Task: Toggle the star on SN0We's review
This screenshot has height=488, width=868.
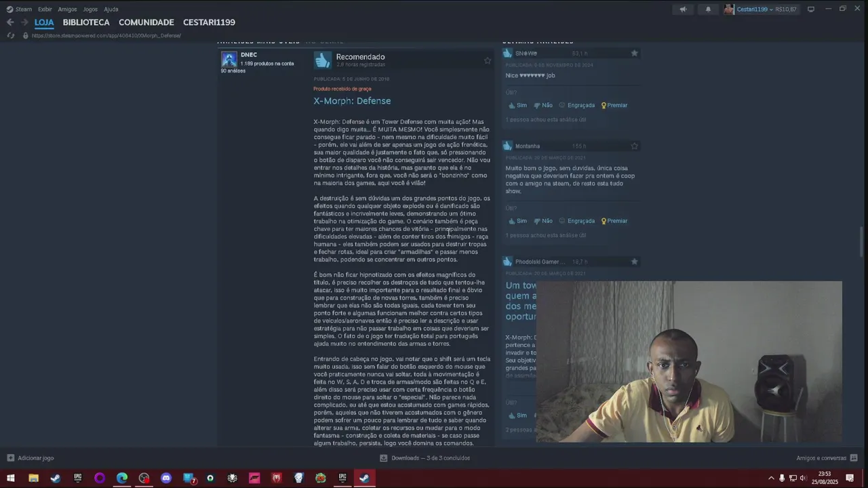Action: [x=634, y=53]
